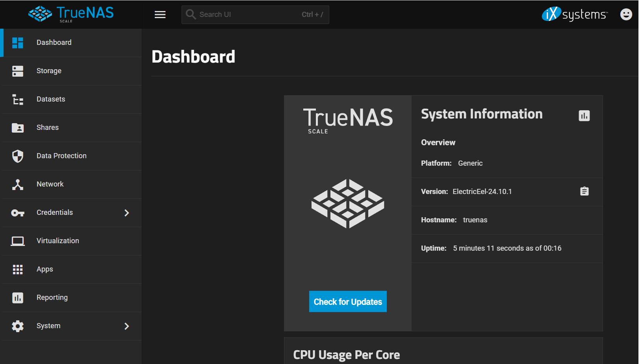
Task: Click the TrueNAS SCALE header logo
Action: tap(71, 14)
